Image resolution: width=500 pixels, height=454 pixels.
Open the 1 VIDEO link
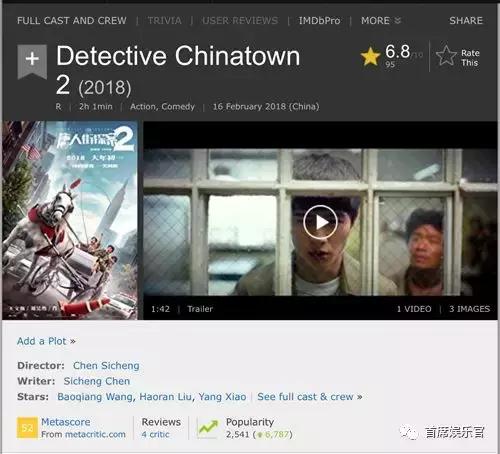click(414, 309)
